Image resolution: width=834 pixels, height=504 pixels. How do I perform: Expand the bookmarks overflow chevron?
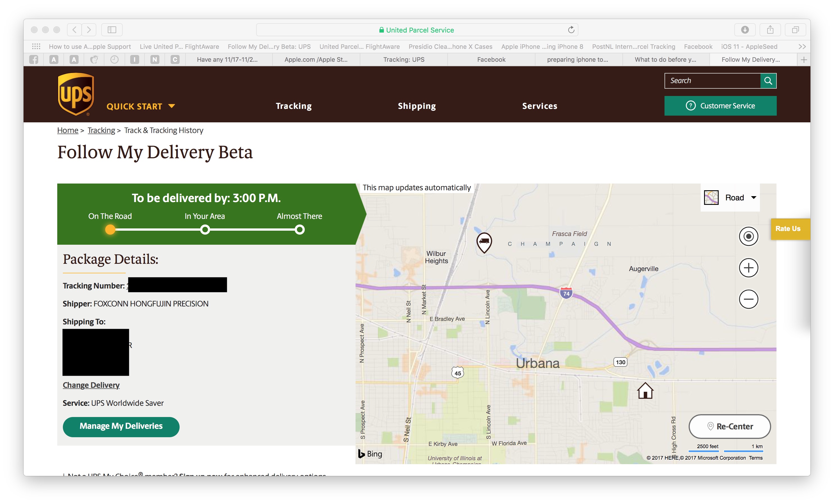coord(802,47)
